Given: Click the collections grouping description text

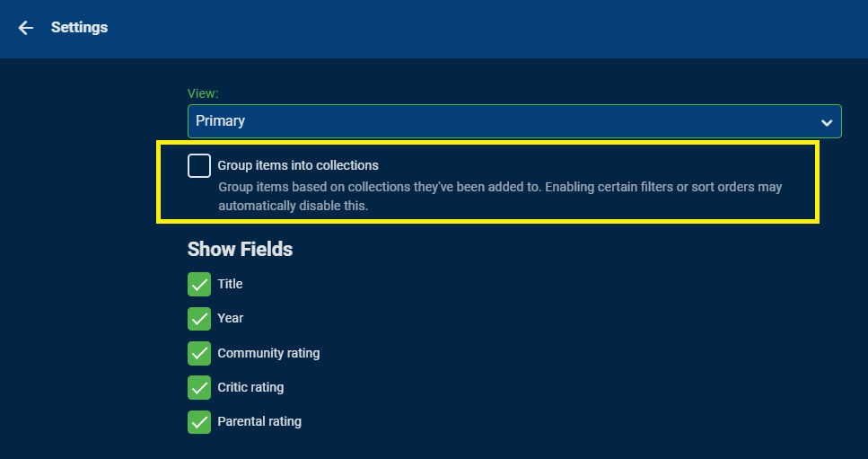Looking at the screenshot, I should coord(500,196).
